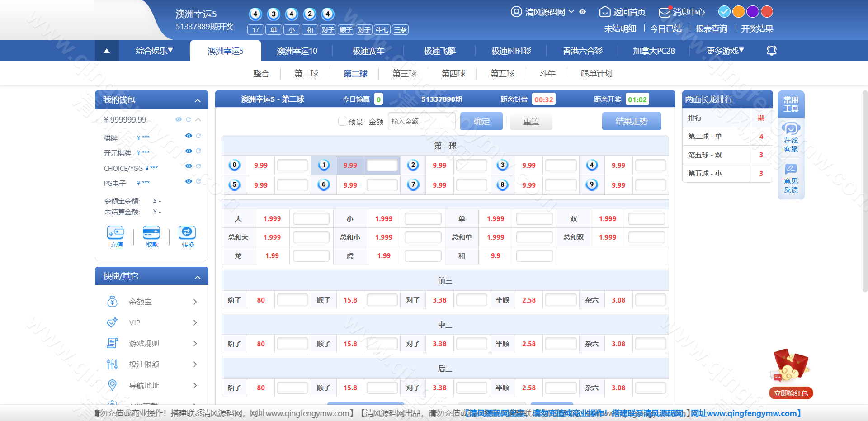Toggle the eye icon beside username dropdown
868x421 pixels.
point(583,12)
